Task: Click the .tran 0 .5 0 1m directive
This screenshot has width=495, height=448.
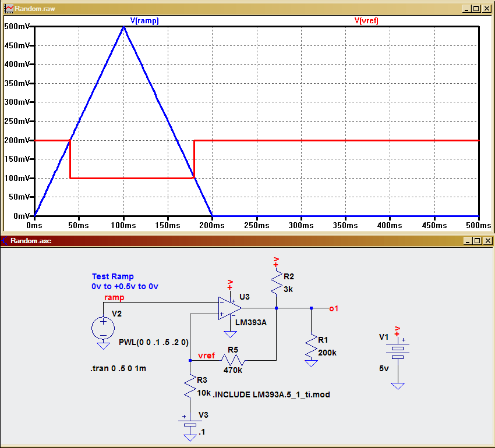Action: click(118, 368)
